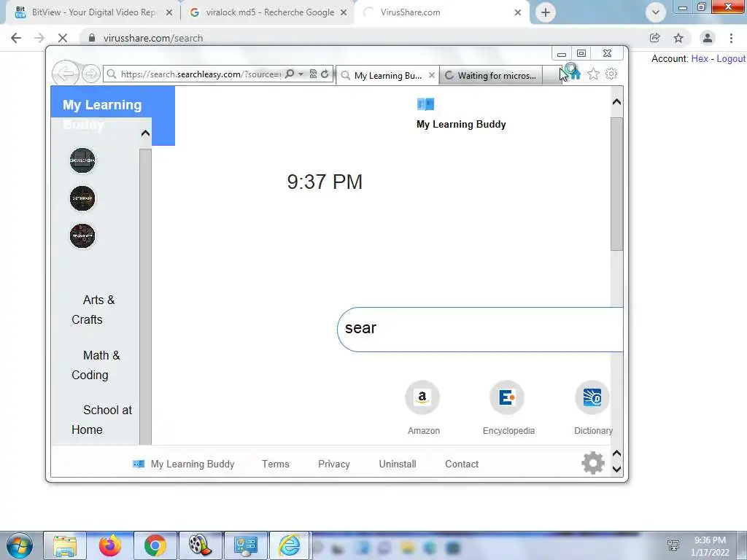Click Internet Explorer forward arrow button
This screenshot has height=560, width=747.
[x=90, y=74]
